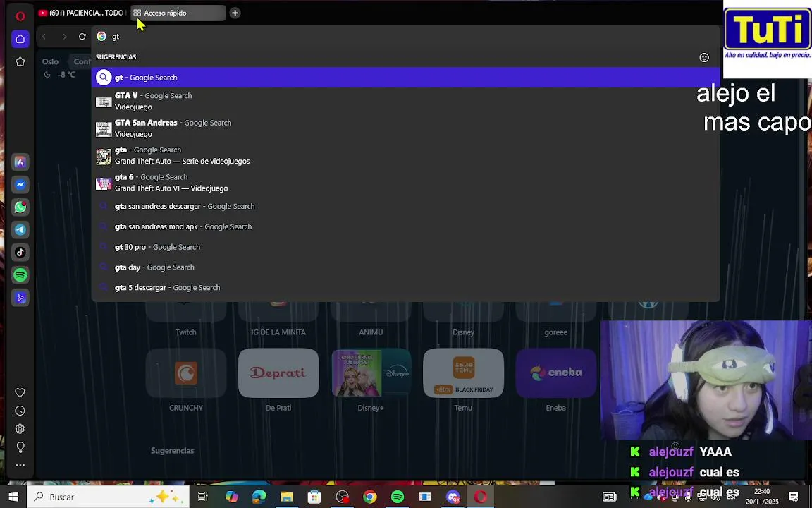Viewport: 812px width, 508px height.
Task: Open Spotify from the taskbar
Action: tap(398, 497)
